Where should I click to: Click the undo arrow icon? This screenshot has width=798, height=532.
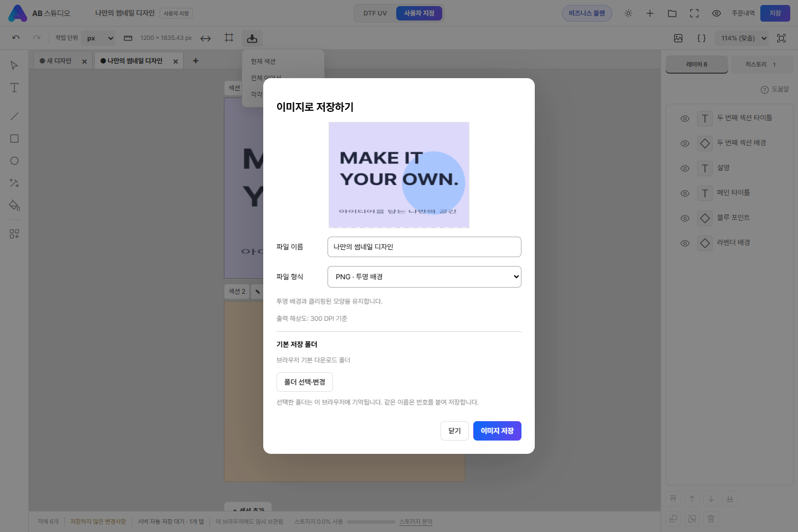[x=16, y=38]
